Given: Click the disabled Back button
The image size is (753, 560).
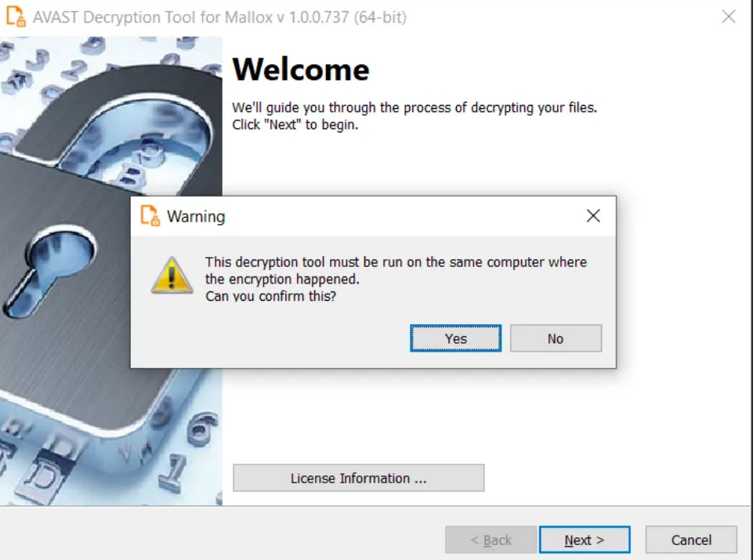Looking at the screenshot, I should tap(491, 540).
